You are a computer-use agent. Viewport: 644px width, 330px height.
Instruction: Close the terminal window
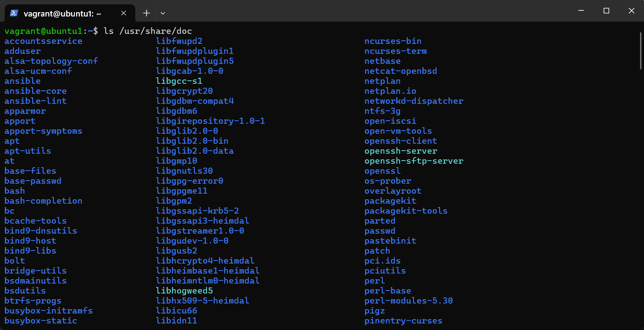tap(631, 11)
